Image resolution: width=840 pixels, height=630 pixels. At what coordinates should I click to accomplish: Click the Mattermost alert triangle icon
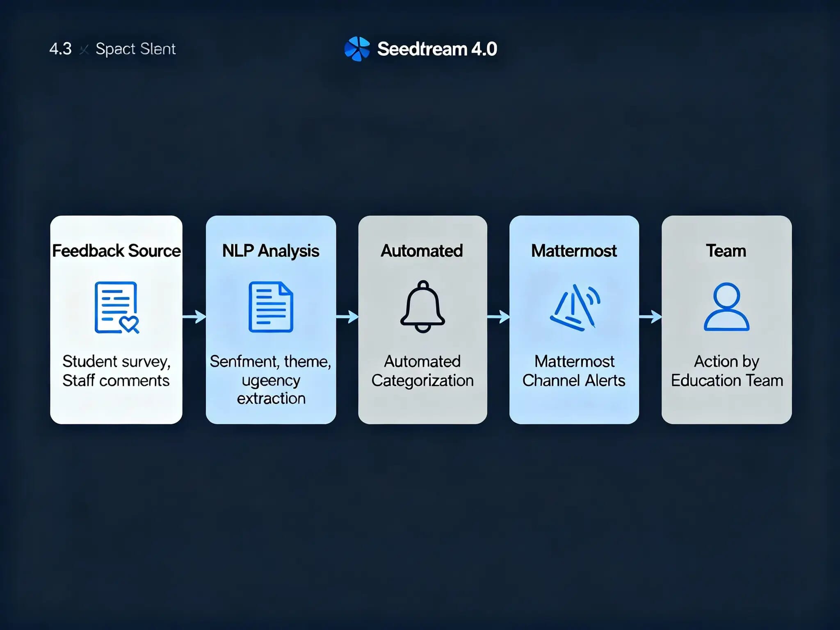coord(575,307)
